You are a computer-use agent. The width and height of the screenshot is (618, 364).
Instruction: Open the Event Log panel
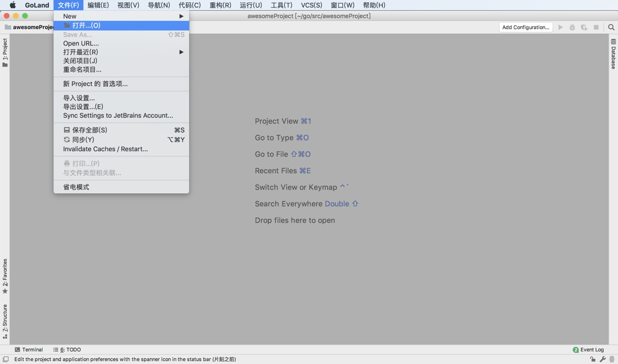click(x=588, y=350)
